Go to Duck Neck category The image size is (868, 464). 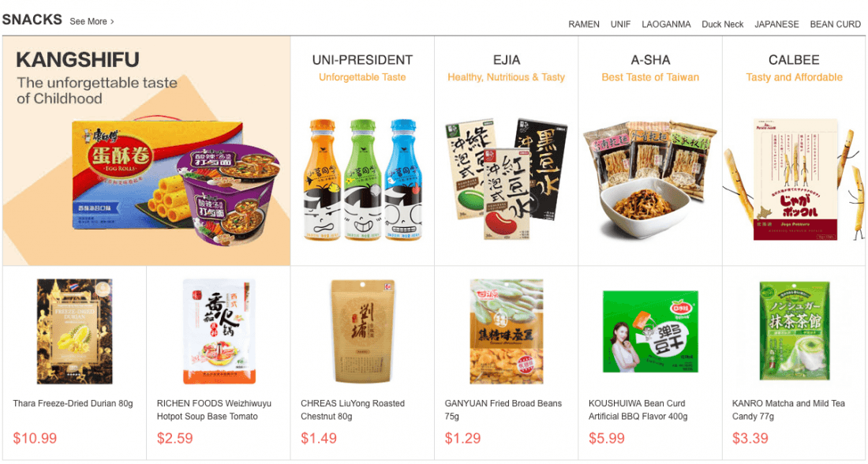pos(722,24)
